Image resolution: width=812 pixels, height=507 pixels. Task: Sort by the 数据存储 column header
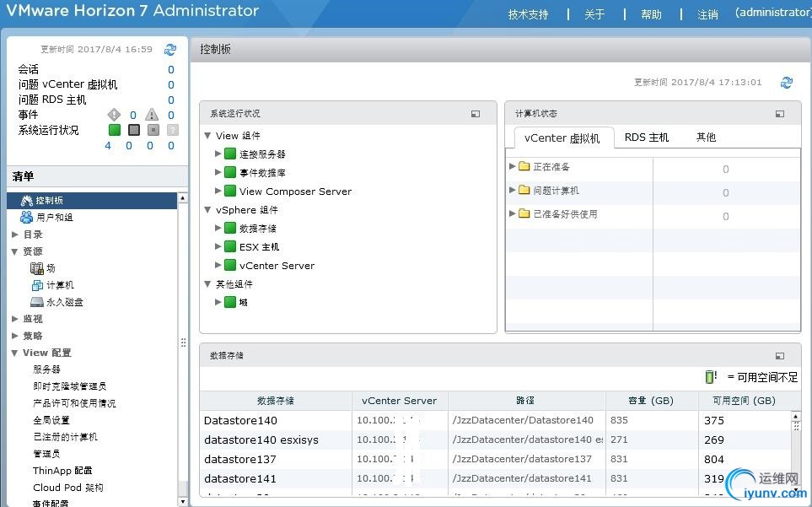coord(276,401)
